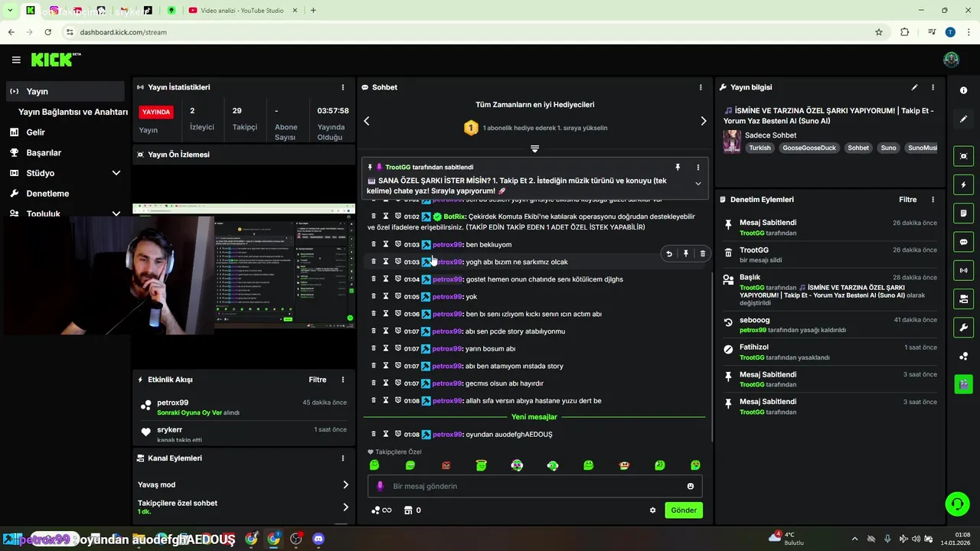Image resolution: width=980 pixels, height=551 pixels.
Task: Insert the angry red emote
Action: 446,465
